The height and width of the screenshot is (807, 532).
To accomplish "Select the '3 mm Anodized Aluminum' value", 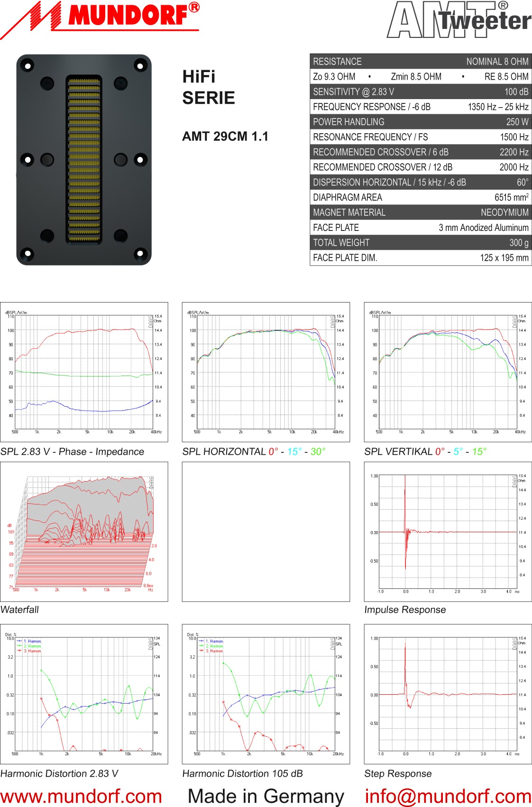I will (x=484, y=228).
